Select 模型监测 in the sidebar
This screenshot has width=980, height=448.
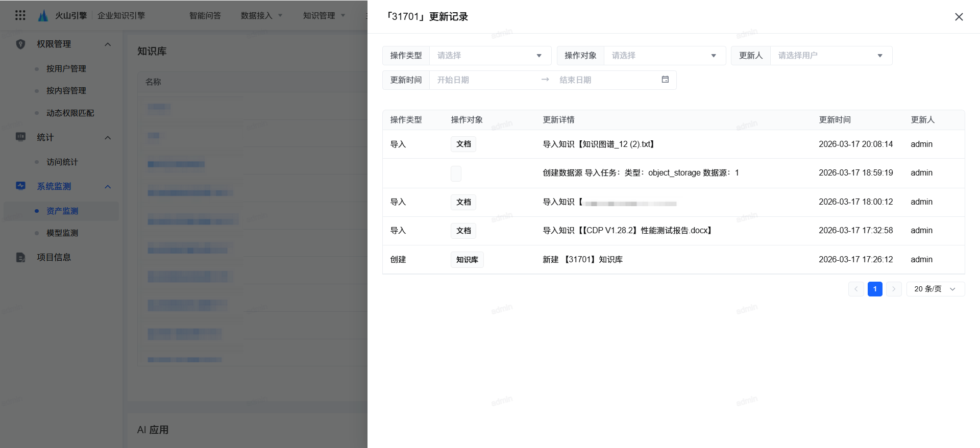(x=62, y=233)
